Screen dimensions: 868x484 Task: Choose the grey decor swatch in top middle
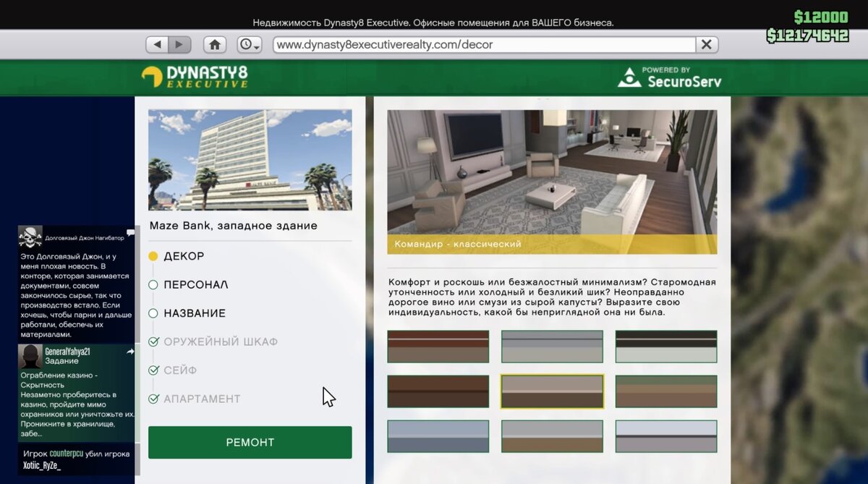(x=552, y=347)
